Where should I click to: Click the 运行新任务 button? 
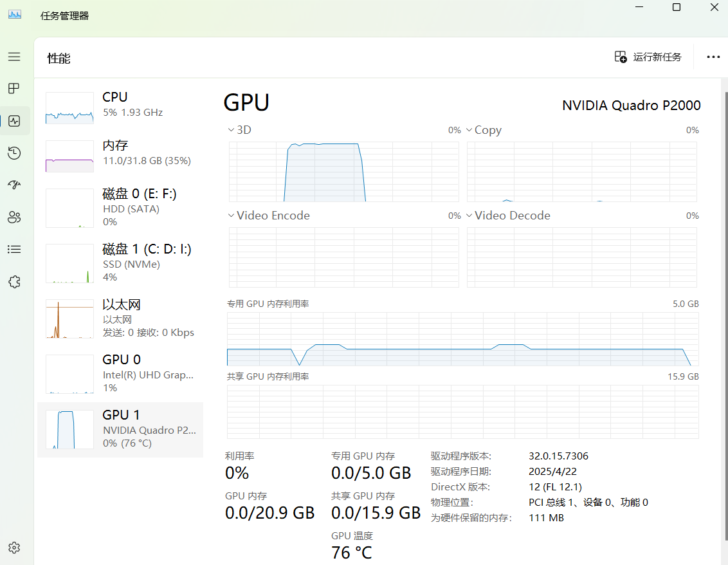[648, 57]
